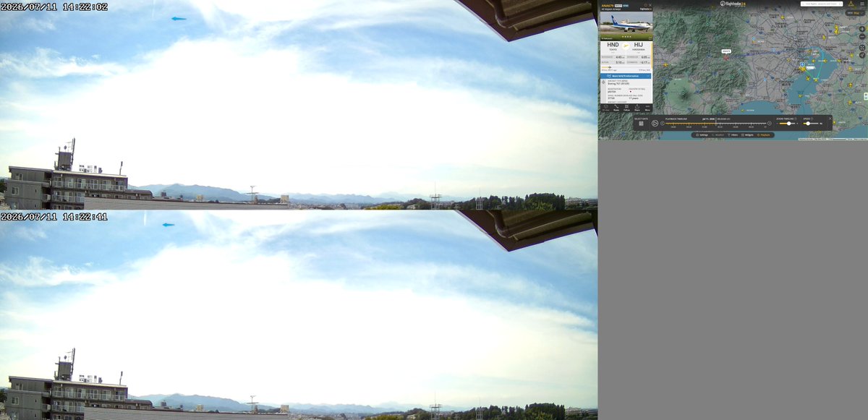Screen dimensions: 868x420
Task: Expand More ANA679 information bar
Action: click(626, 76)
